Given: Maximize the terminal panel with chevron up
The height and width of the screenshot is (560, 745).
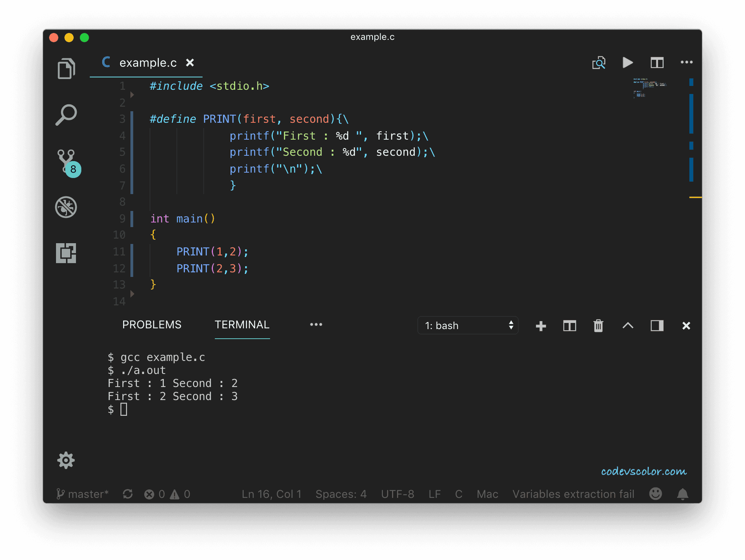Looking at the screenshot, I should click(628, 326).
